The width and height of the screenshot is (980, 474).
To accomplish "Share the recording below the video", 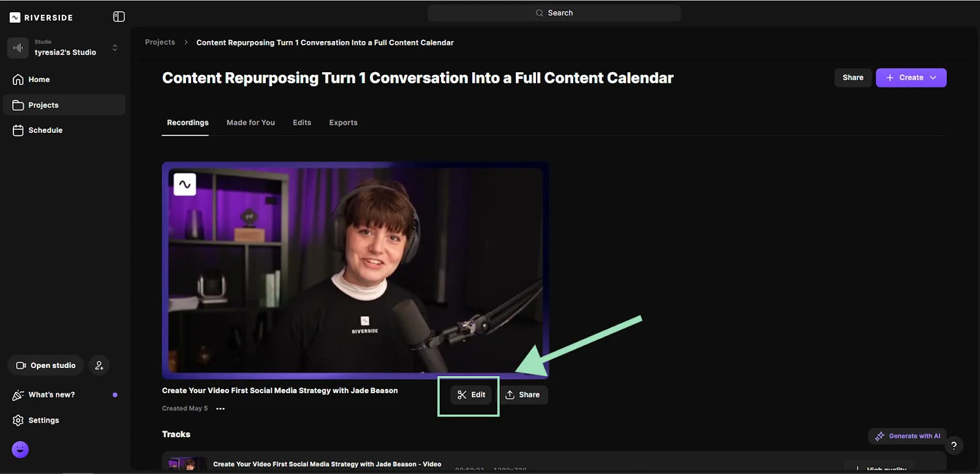I will point(523,395).
